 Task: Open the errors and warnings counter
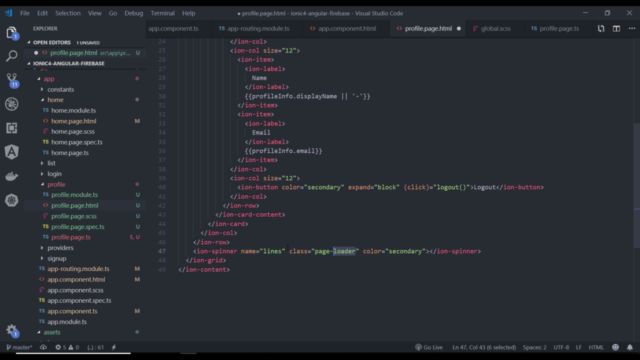coord(67,347)
